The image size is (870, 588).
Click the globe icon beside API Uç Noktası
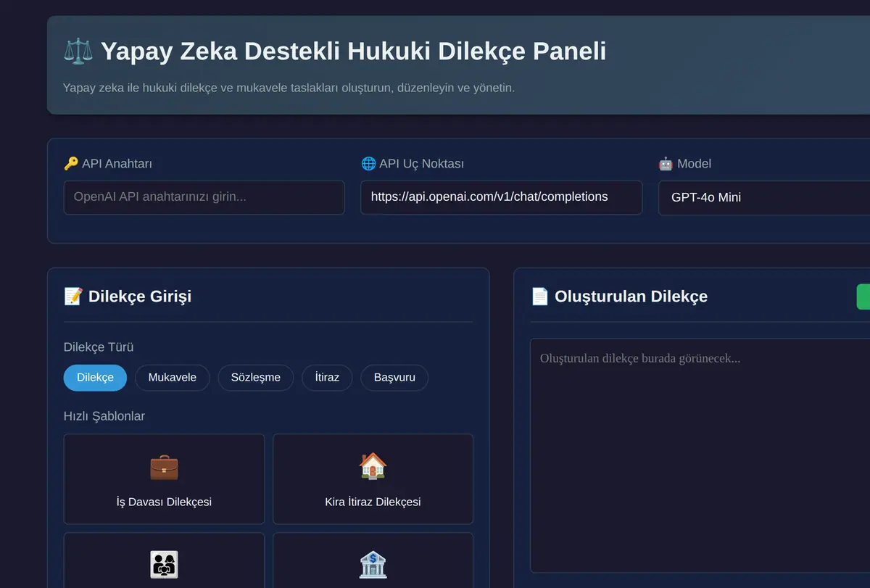(x=368, y=164)
